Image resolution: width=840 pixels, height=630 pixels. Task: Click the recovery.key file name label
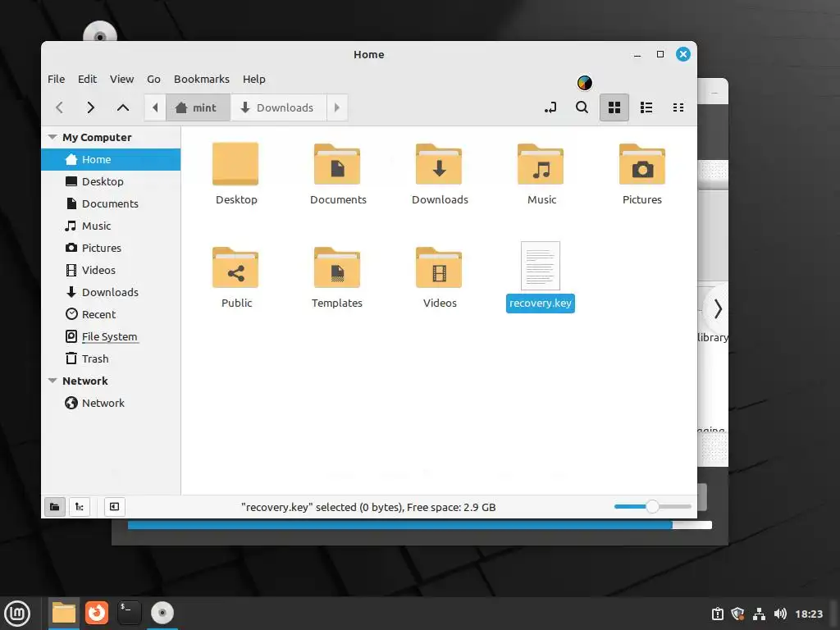point(541,304)
